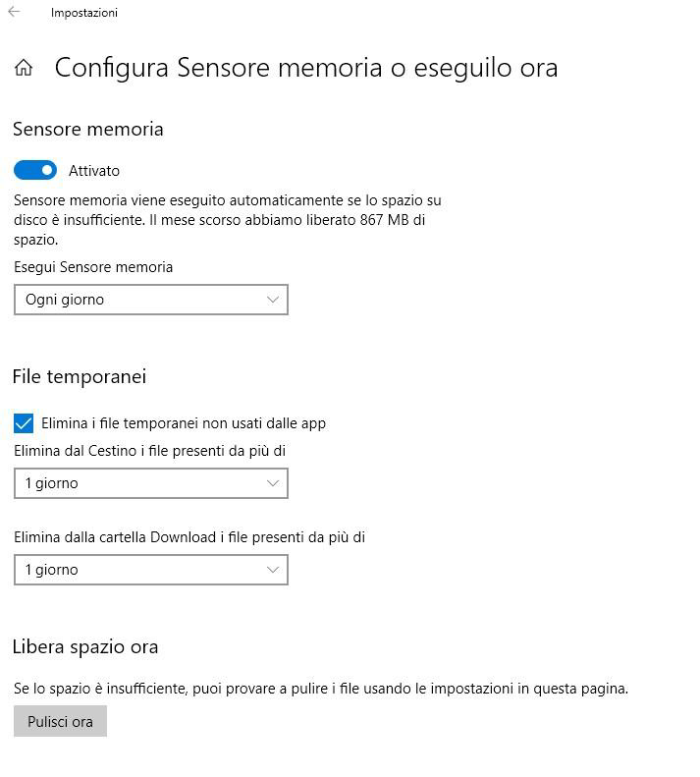700x777 pixels.
Task: Click the Impostazioni window title
Action: point(84,13)
